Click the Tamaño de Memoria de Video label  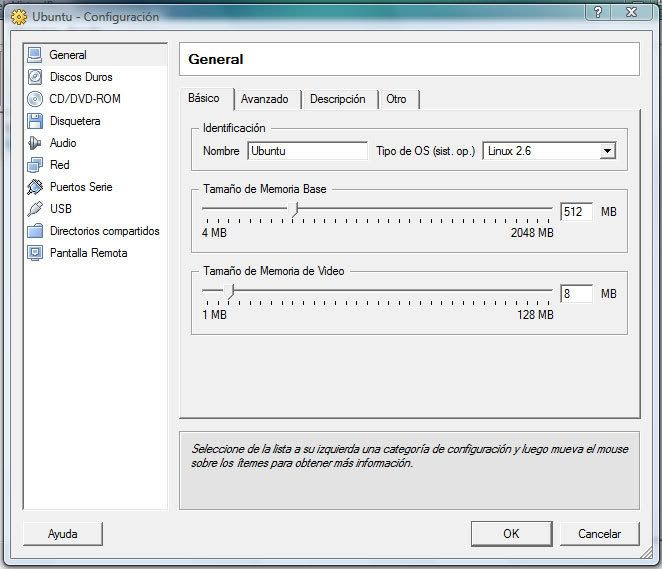click(x=274, y=271)
